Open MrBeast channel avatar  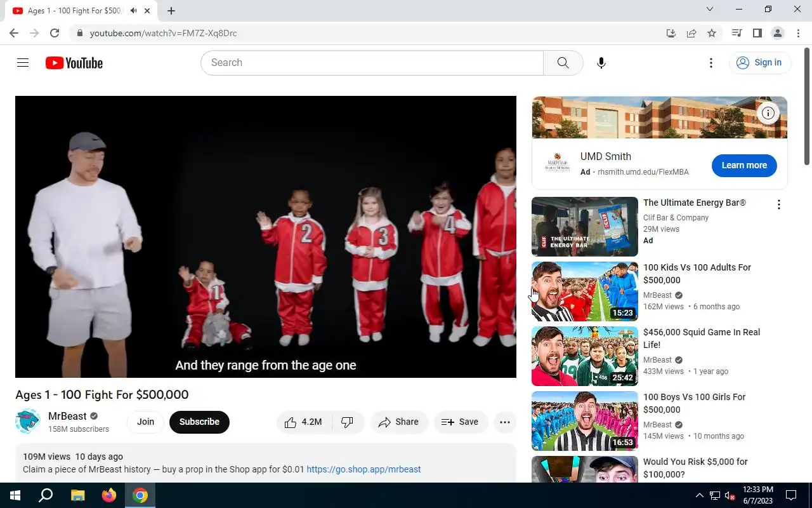28,422
